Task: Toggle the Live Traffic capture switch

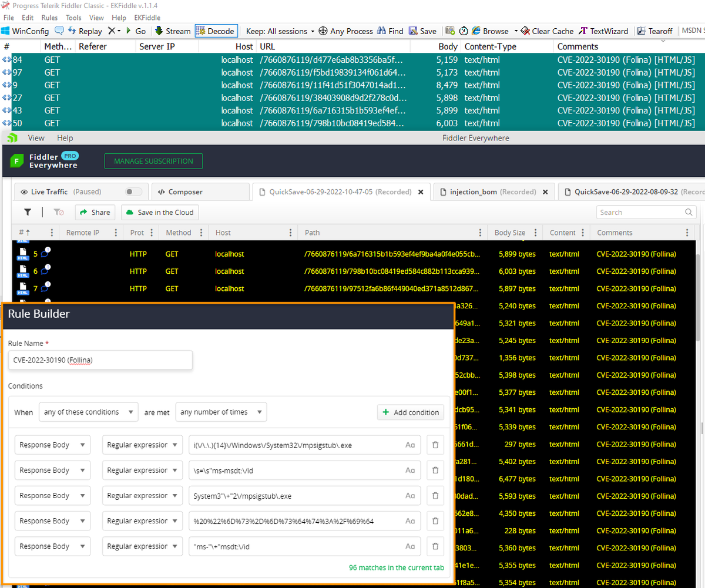Action: pos(133,191)
